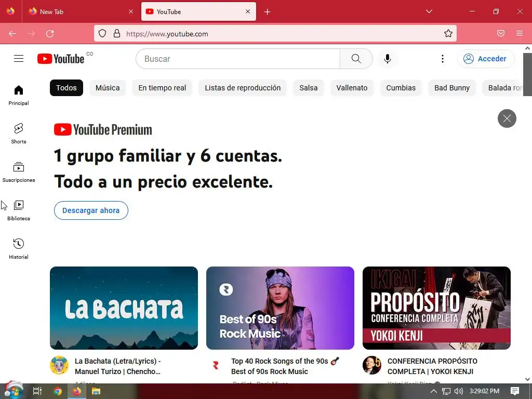Select the Todos filter chip
This screenshot has height=399, width=532.
(x=66, y=88)
